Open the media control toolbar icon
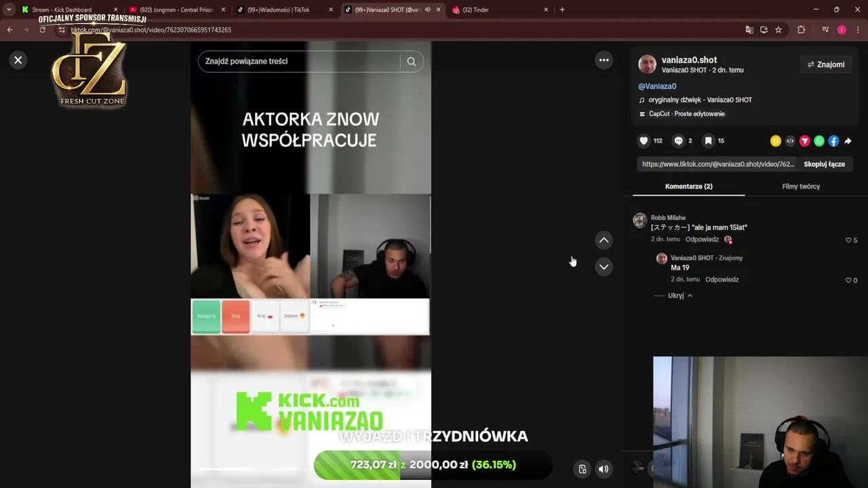The width and height of the screenshot is (868, 488). (x=825, y=30)
